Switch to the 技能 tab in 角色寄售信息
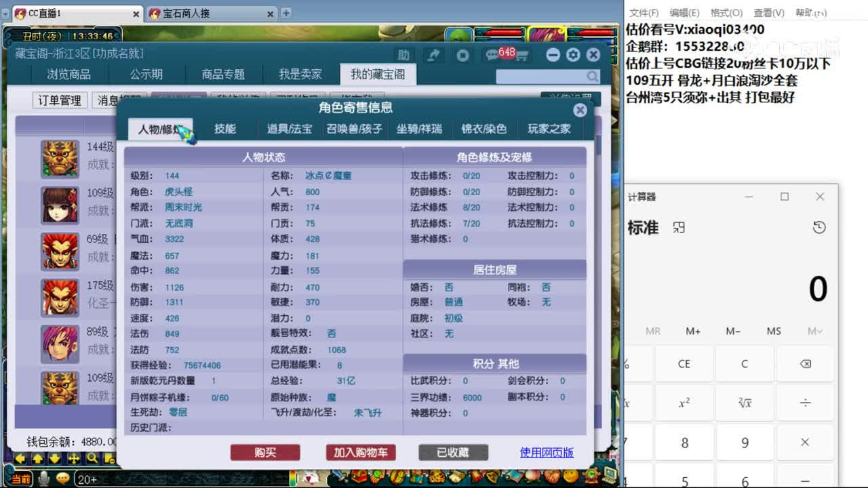Viewport: 868px width, 488px height. pos(224,129)
